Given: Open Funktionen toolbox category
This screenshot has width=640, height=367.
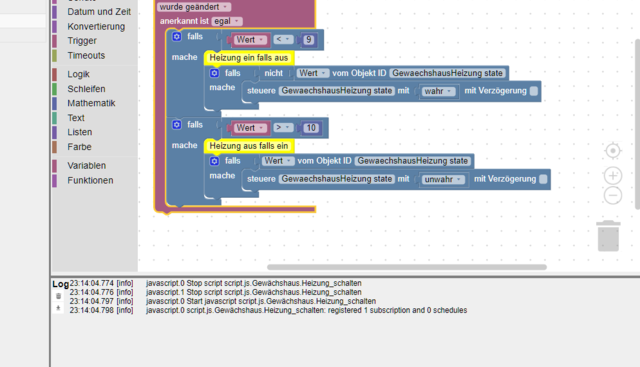Looking at the screenshot, I should click(x=90, y=180).
